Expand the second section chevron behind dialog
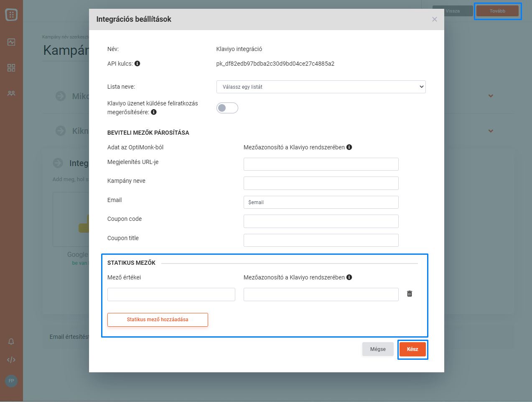The height and width of the screenshot is (402, 532). 491,131
